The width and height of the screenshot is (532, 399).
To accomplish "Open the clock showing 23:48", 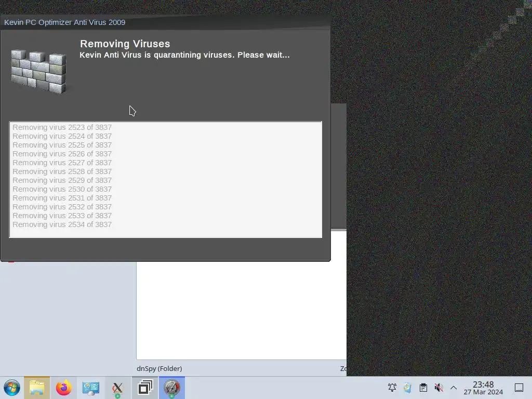I will pyautogui.click(x=483, y=388).
